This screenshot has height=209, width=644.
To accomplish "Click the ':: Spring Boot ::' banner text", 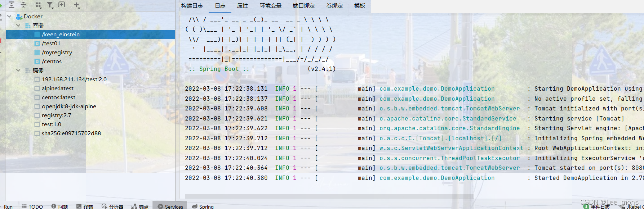I will click(x=219, y=69).
